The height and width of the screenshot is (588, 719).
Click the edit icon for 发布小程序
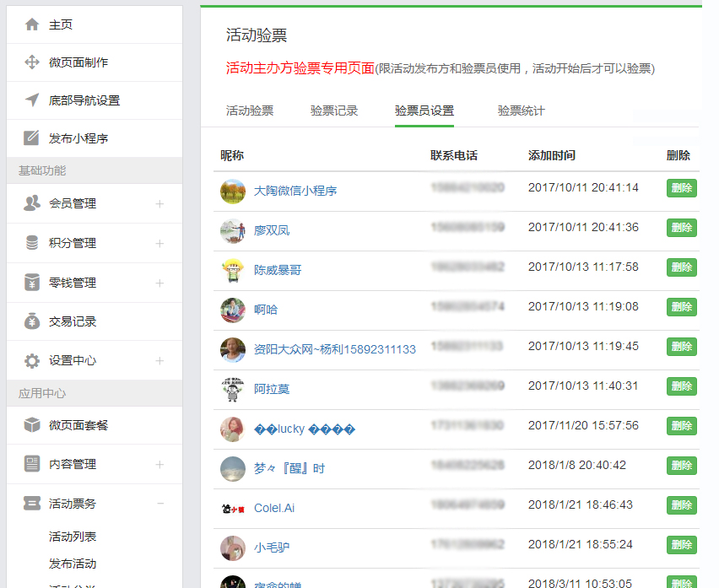(32, 138)
